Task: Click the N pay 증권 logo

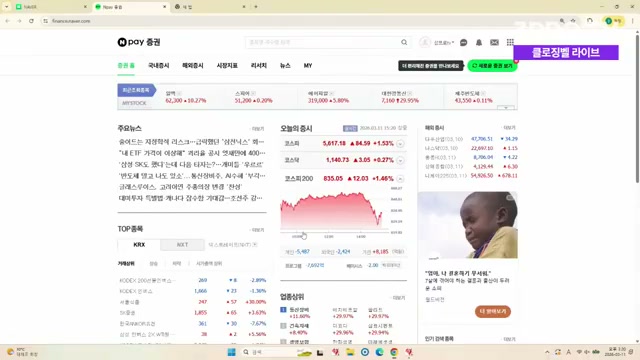Action: pos(139,42)
